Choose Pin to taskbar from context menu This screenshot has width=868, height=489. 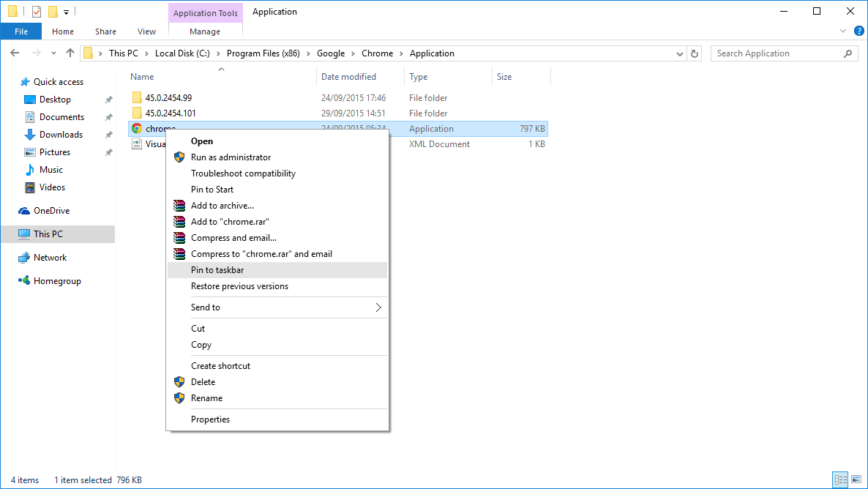[277, 270]
